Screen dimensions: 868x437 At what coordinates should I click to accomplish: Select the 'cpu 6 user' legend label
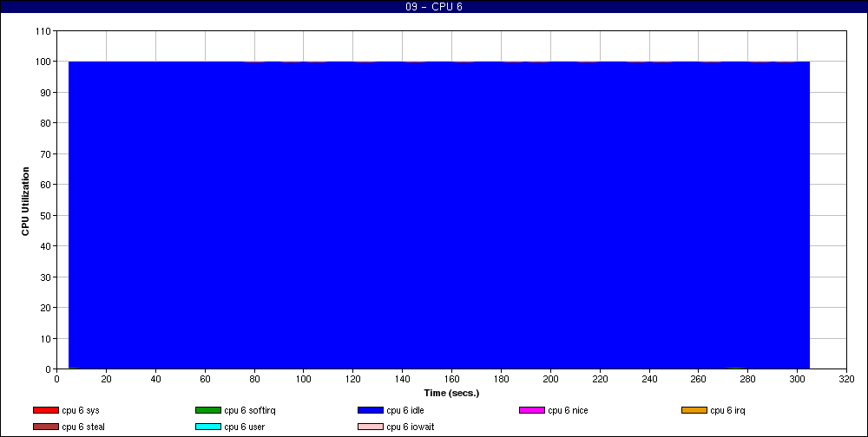click(x=244, y=427)
